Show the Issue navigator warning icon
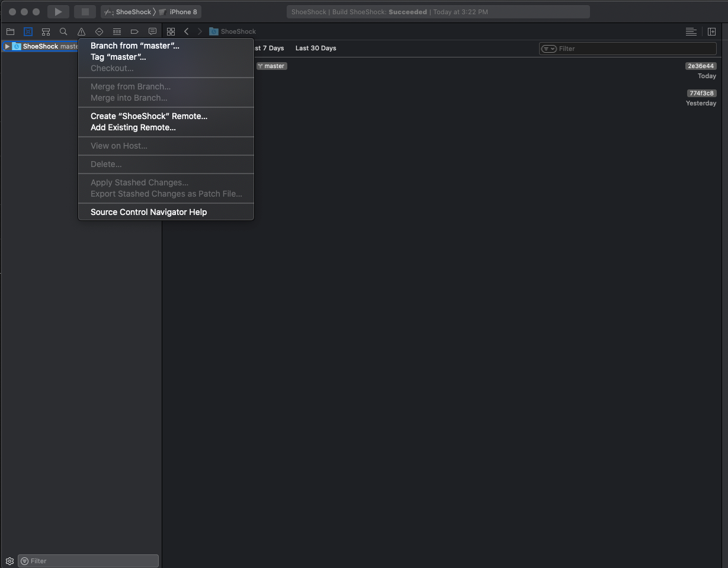Viewport: 728px width, 568px height. point(81,31)
